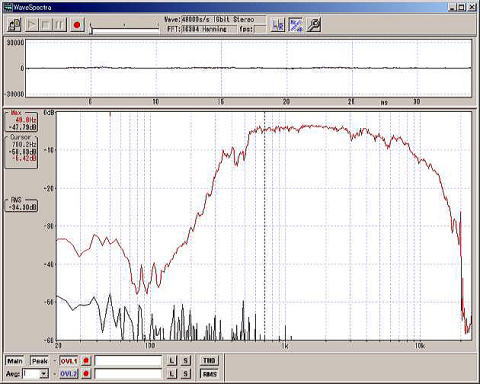The width and height of the screenshot is (480, 384).
Task: Toggle the THD measurement button
Action: (x=209, y=361)
